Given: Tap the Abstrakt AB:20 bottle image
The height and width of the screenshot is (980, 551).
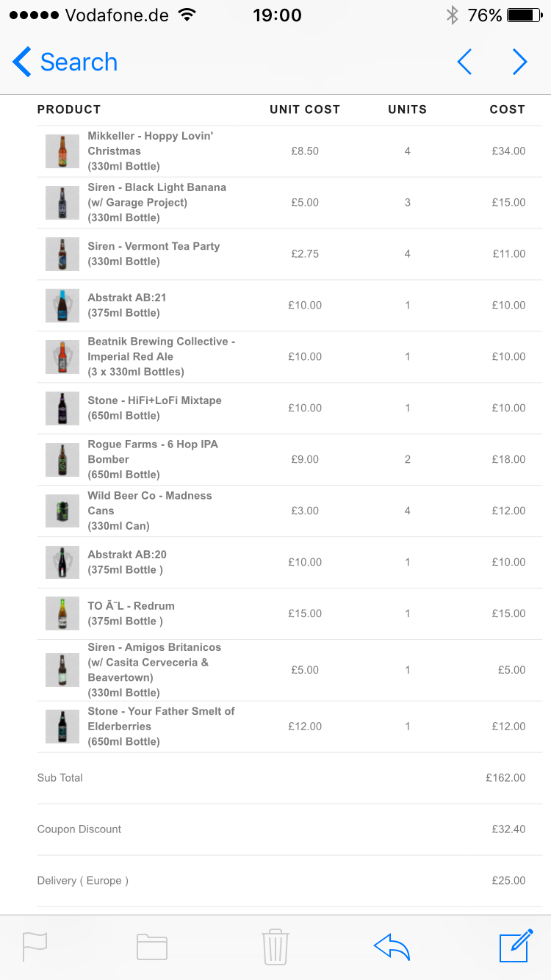Looking at the screenshot, I should click(x=62, y=562).
